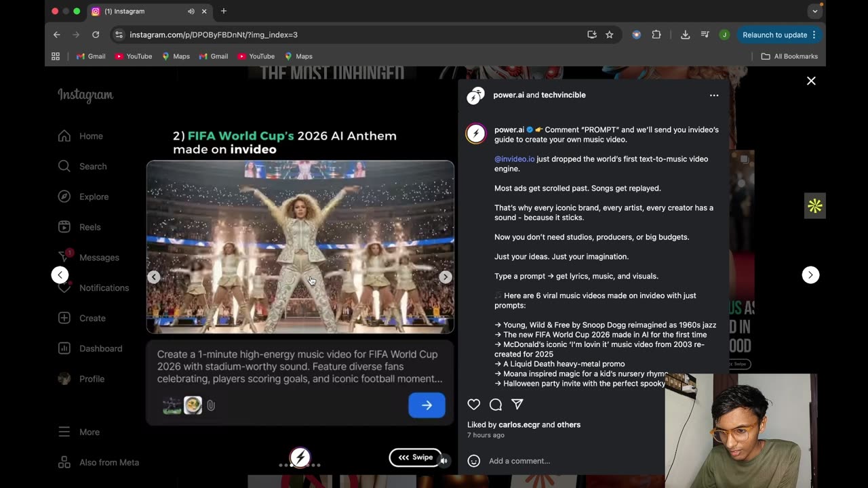Click the 7 hours ago timestamp
Screen dimensions: 868x488
486,435
